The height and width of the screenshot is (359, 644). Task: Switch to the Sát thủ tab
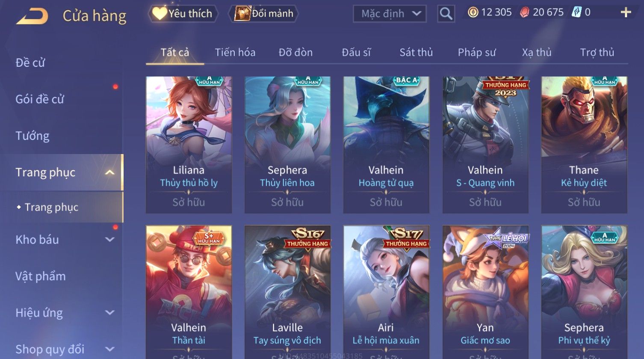tap(416, 52)
